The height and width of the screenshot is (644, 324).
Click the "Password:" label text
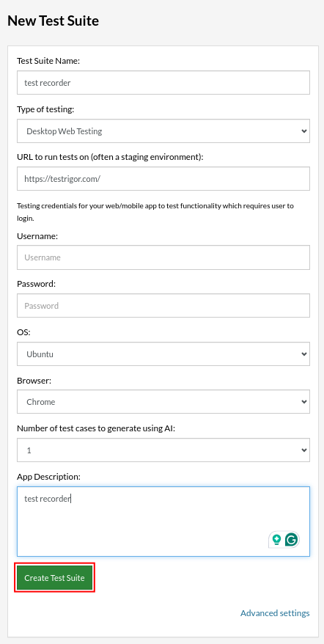click(x=36, y=284)
